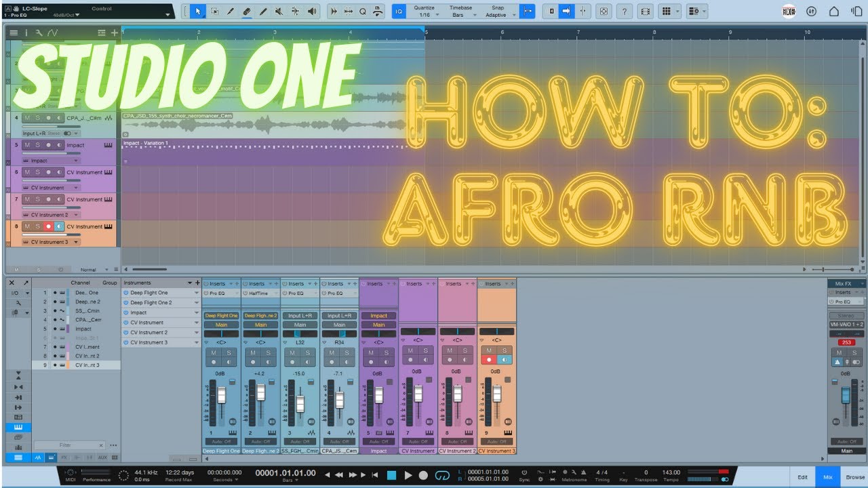
Task: Mute the Deep Flight One mixer channel
Action: 214,351
